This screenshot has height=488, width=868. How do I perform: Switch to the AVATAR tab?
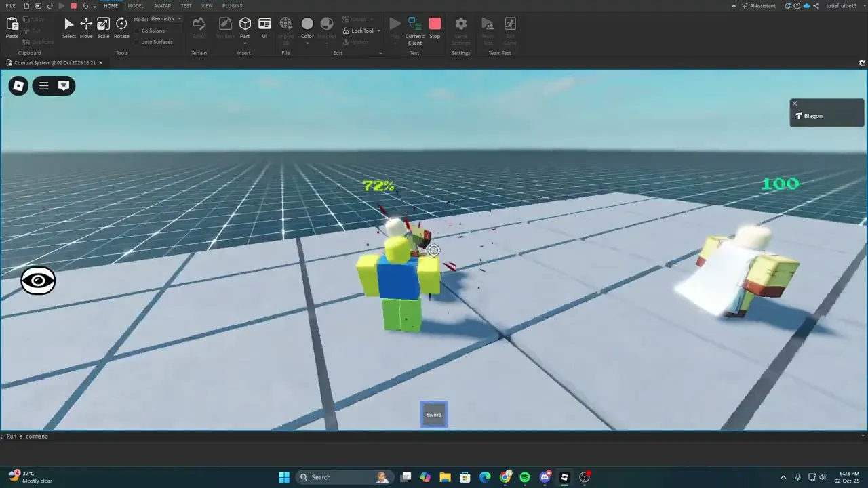click(162, 6)
